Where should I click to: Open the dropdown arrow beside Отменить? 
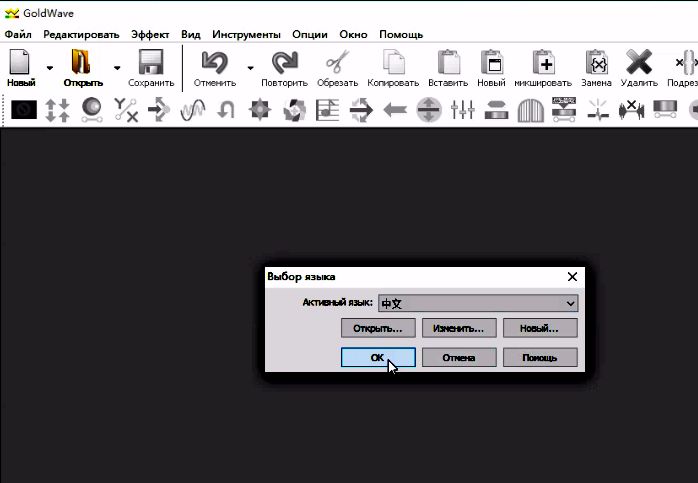click(250, 68)
